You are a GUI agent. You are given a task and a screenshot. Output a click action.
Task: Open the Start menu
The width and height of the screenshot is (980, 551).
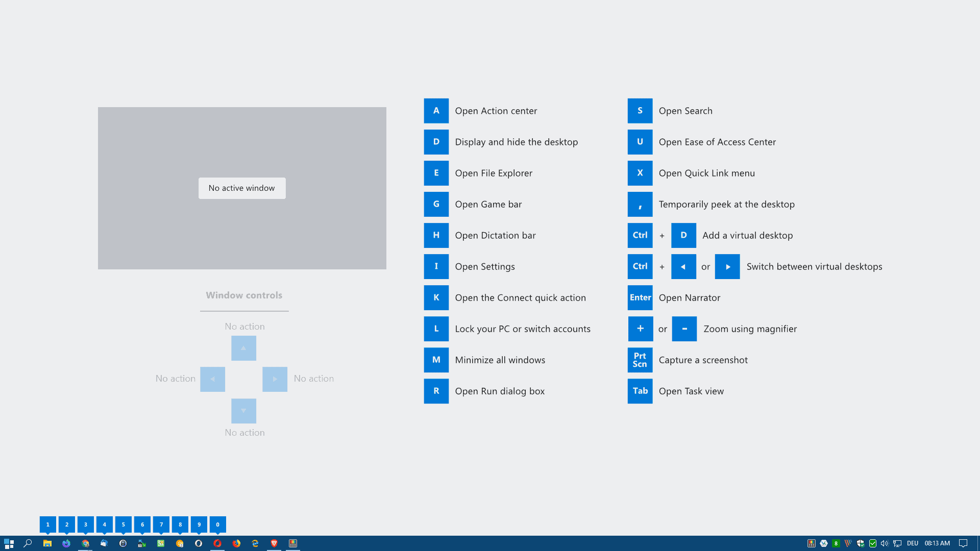point(10,544)
